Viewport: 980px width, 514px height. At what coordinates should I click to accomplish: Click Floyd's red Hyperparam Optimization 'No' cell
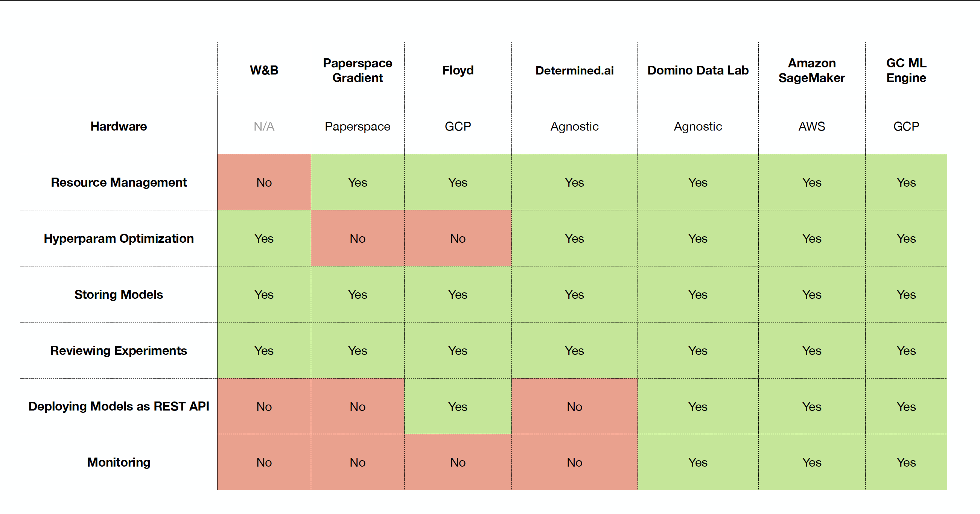click(458, 238)
